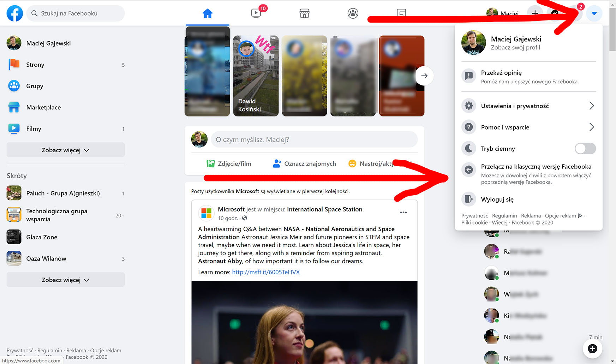Open Dawid Kosiński story

pyautogui.click(x=256, y=76)
